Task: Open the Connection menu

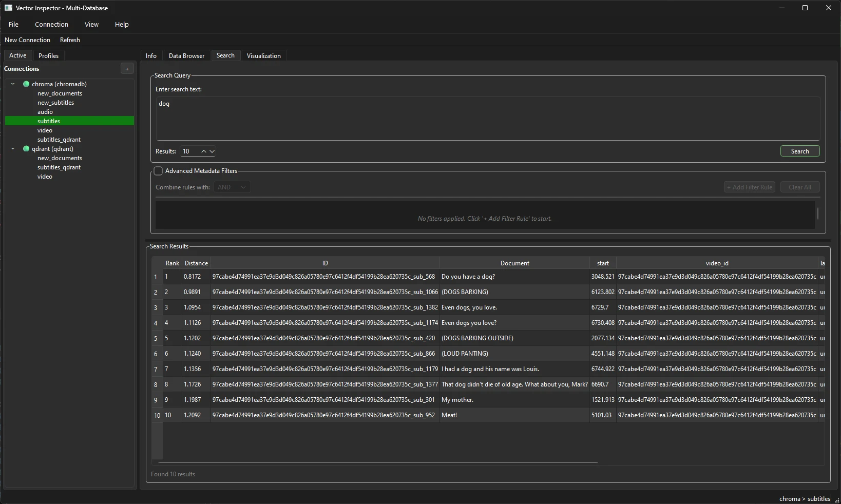Action: pyautogui.click(x=51, y=24)
